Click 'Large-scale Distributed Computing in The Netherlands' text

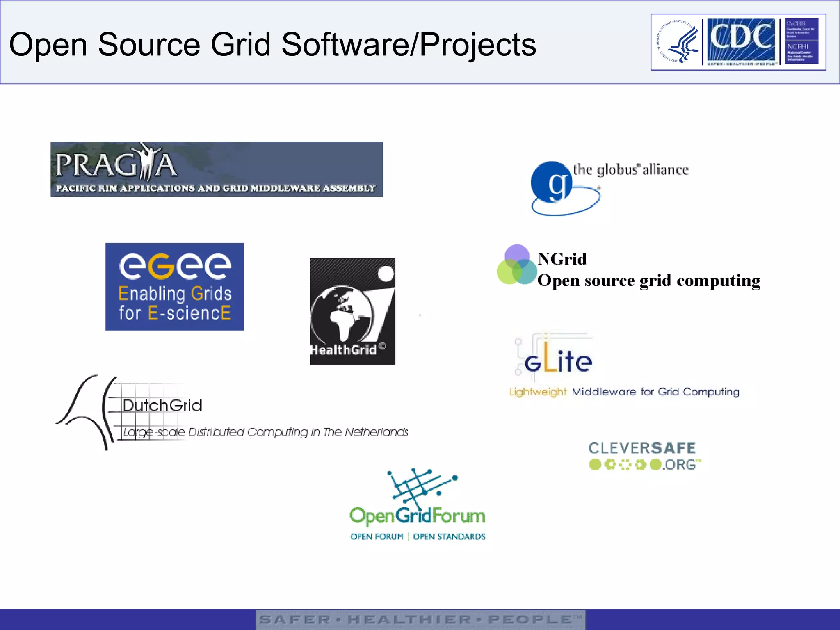266,432
